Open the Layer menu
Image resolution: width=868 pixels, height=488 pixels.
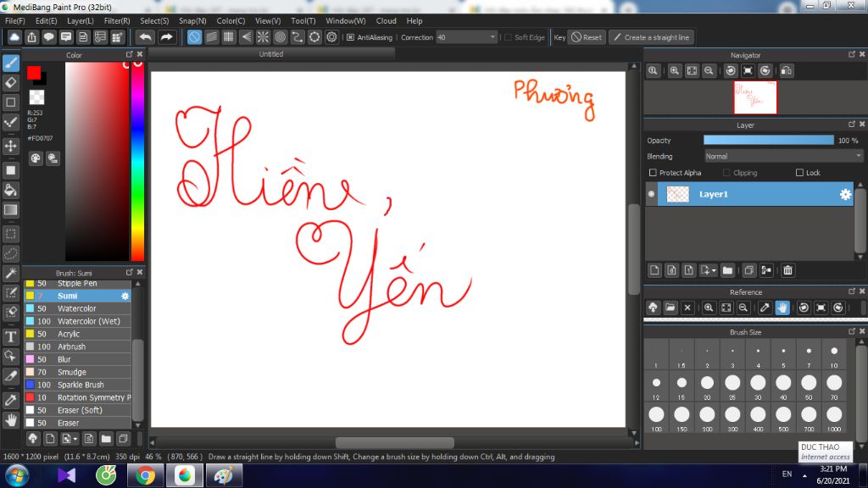coord(81,20)
